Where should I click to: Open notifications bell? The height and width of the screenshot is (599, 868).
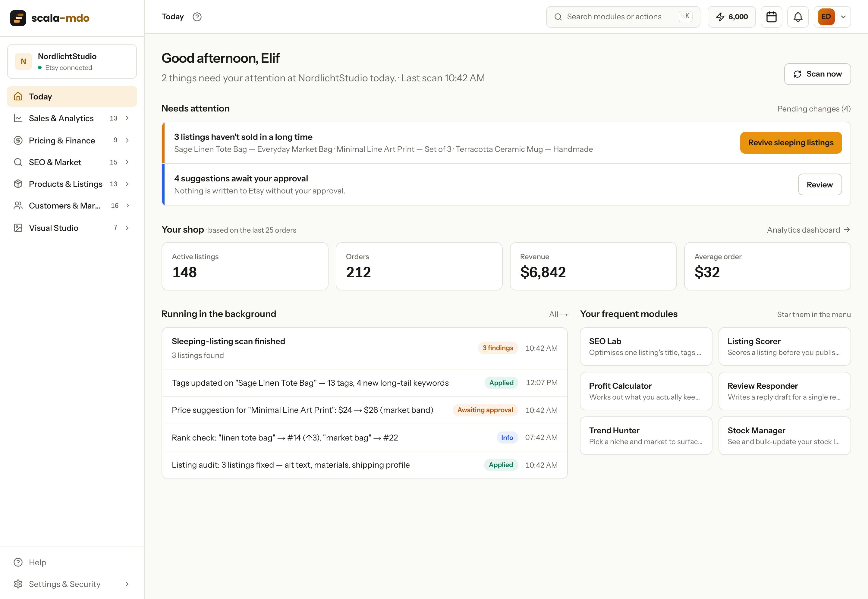798,17
